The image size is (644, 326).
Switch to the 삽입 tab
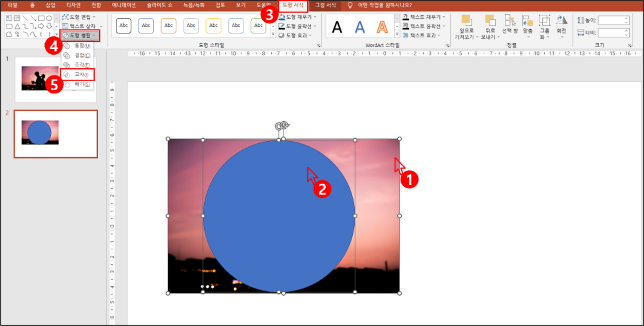(x=50, y=5)
